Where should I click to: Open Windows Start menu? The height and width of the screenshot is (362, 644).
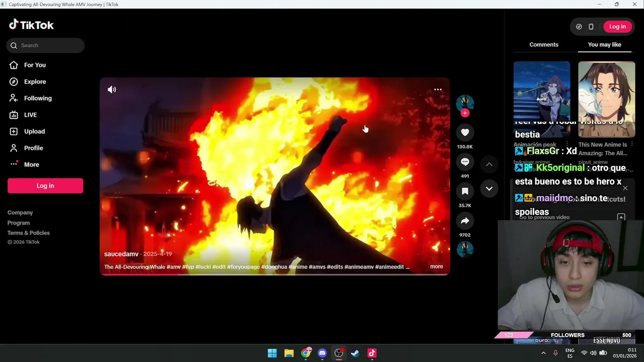point(272,353)
